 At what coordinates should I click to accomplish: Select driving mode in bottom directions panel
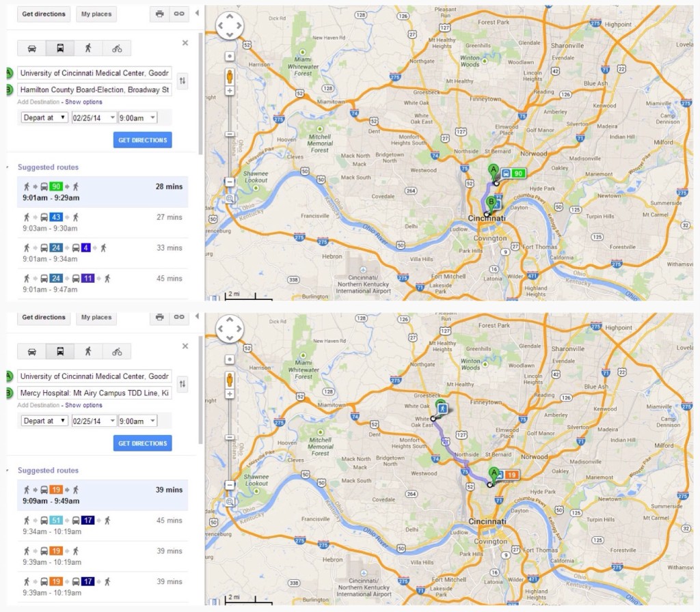(x=31, y=352)
